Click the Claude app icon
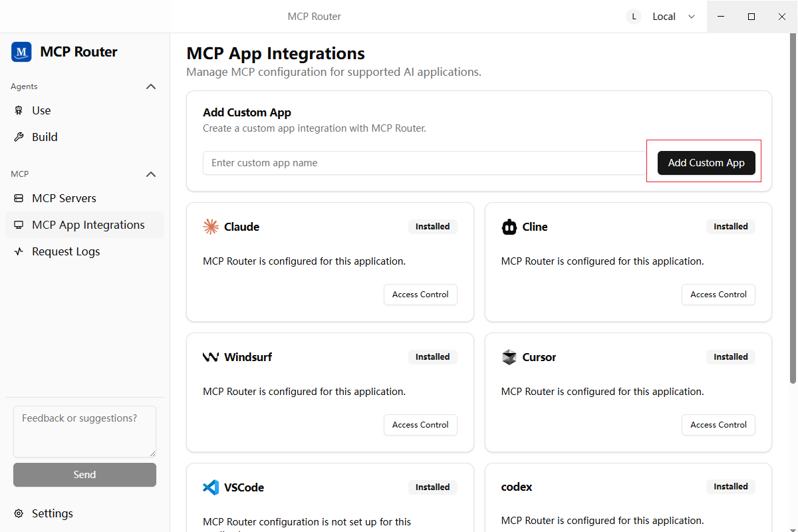 point(211,227)
